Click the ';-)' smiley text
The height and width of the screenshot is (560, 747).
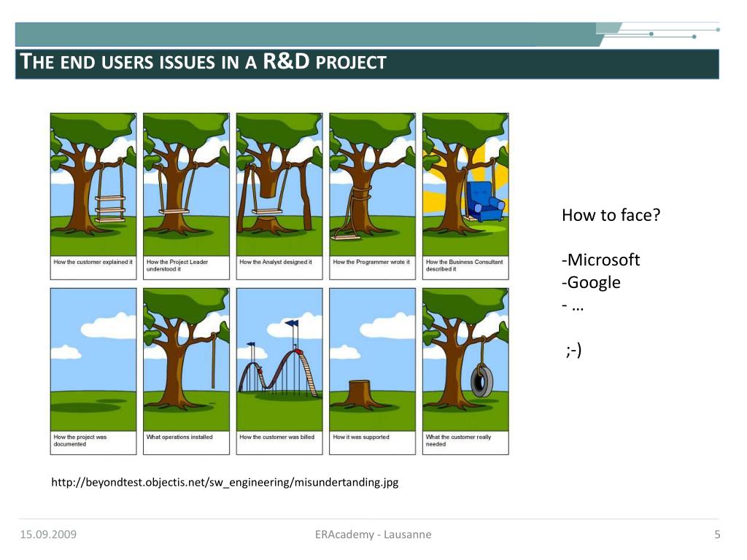point(574,351)
